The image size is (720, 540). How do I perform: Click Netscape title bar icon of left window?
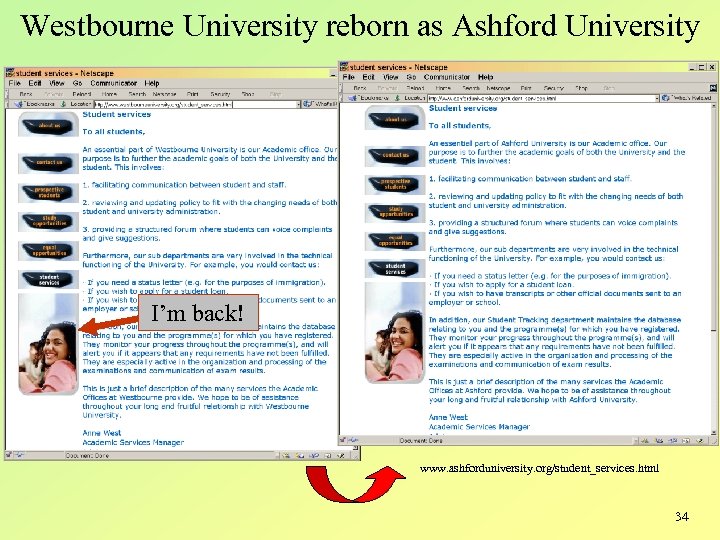click(10, 73)
